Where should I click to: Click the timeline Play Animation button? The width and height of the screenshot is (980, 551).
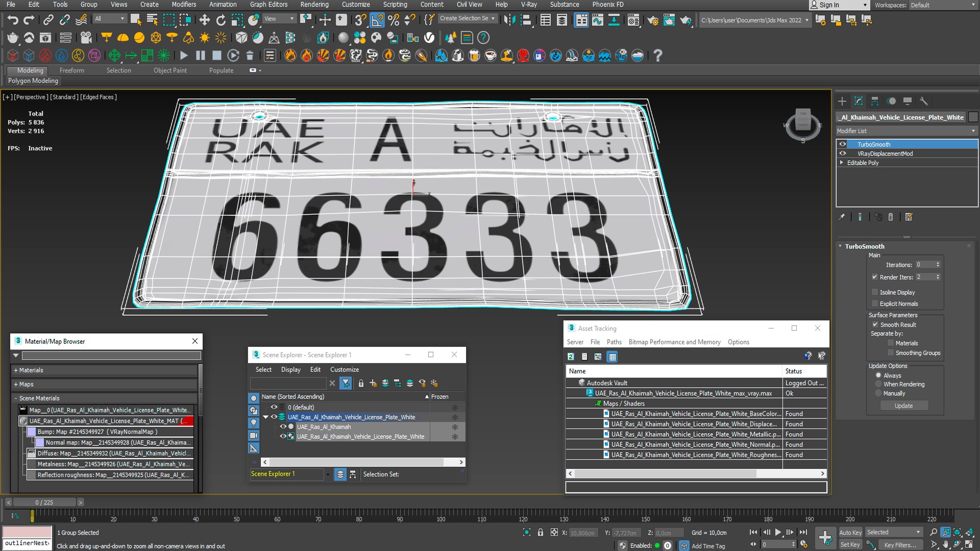pyautogui.click(x=778, y=532)
